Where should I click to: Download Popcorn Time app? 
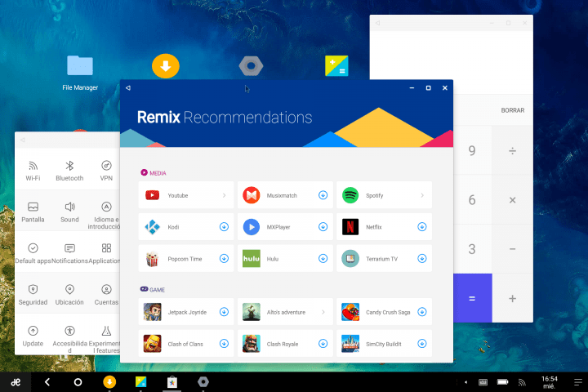point(224,258)
